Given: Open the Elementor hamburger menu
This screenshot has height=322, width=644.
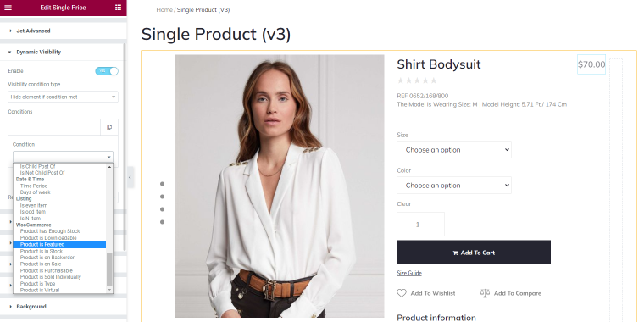Looking at the screenshot, I should (x=8, y=8).
